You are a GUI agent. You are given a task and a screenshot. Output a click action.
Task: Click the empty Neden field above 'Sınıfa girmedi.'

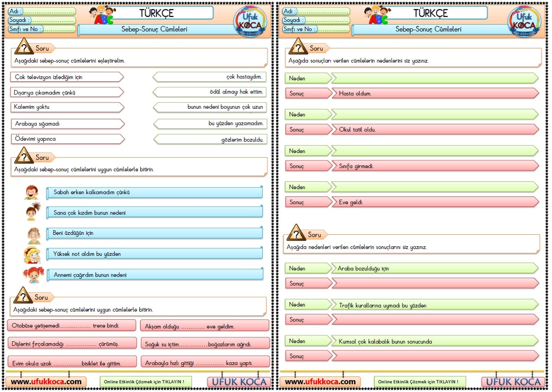click(435, 151)
